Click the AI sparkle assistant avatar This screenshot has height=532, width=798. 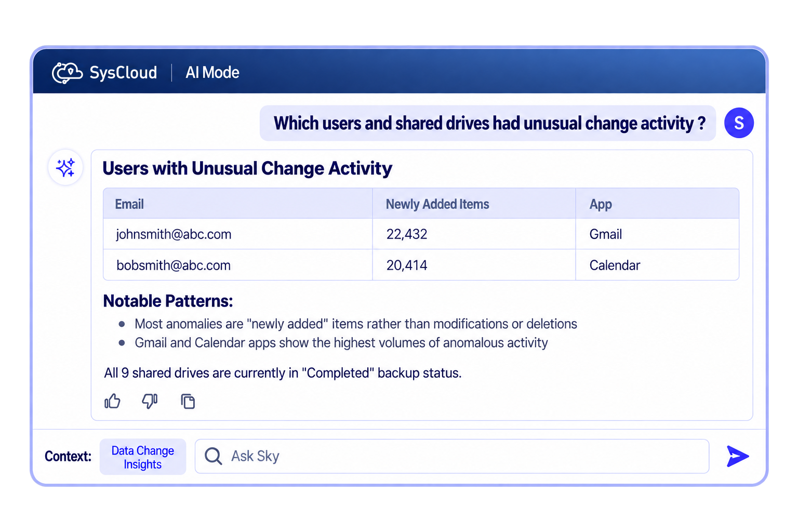(x=65, y=168)
